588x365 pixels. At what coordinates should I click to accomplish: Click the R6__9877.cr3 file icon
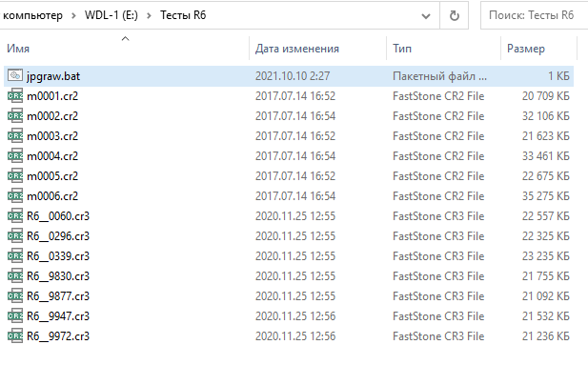(x=15, y=296)
